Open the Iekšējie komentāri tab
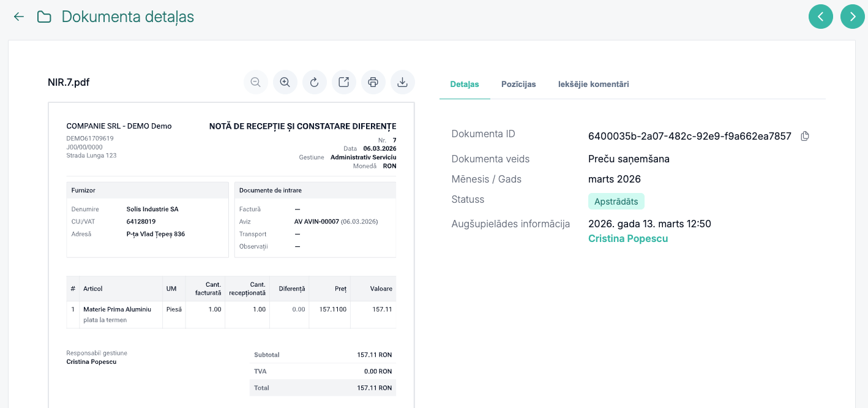Image resolution: width=868 pixels, height=408 pixels. 593,84
